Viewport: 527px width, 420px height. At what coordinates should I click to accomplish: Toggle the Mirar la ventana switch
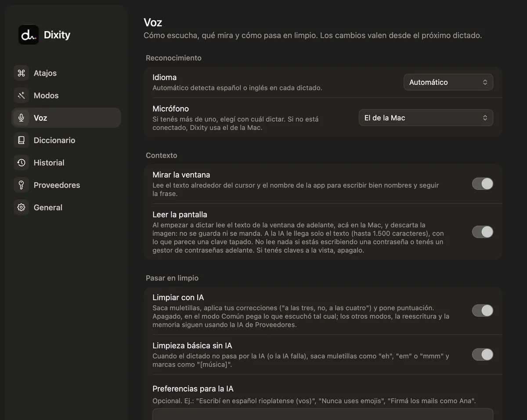click(483, 184)
